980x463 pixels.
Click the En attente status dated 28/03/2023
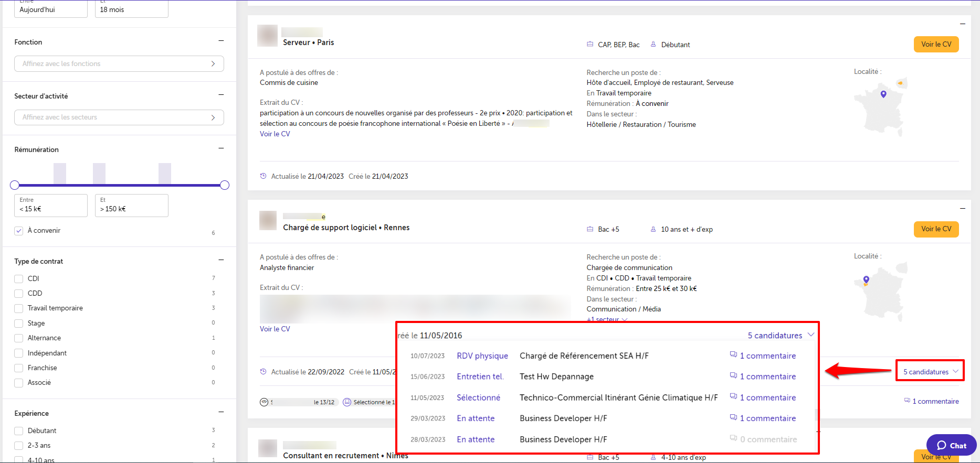pyautogui.click(x=476, y=439)
